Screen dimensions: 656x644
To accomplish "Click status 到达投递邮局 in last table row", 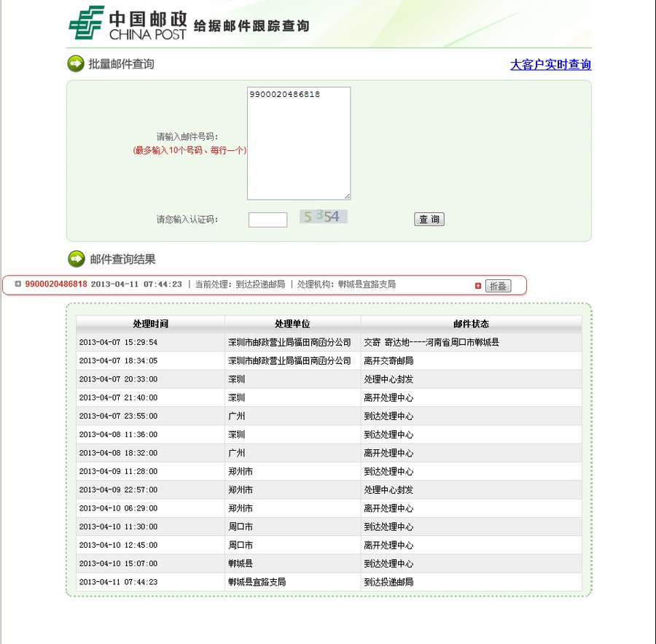I will click(x=388, y=581).
